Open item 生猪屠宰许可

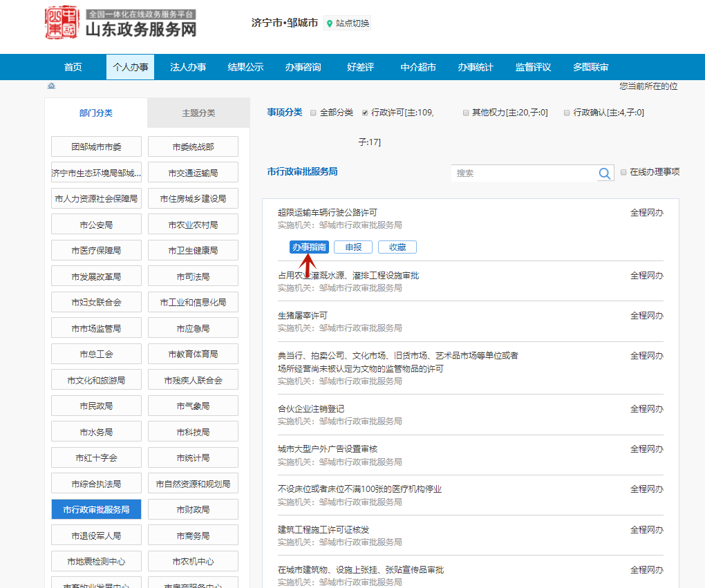[303, 316]
